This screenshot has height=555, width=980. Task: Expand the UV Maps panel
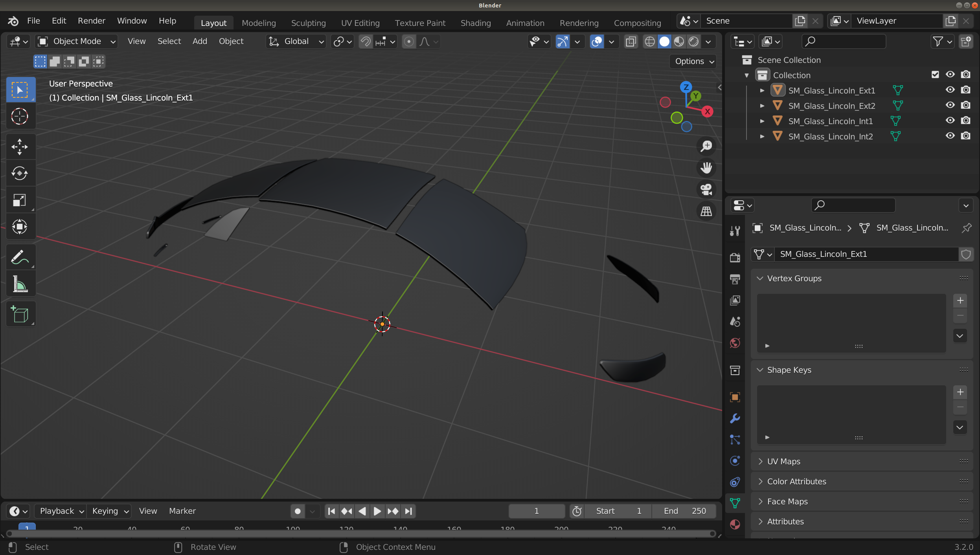click(x=783, y=462)
